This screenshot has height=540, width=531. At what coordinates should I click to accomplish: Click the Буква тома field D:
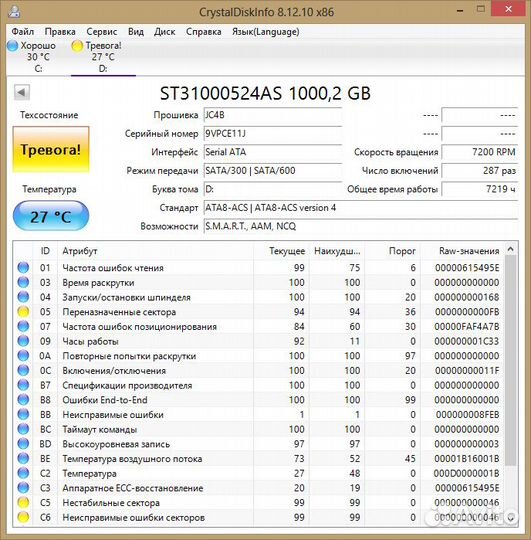coord(272,189)
